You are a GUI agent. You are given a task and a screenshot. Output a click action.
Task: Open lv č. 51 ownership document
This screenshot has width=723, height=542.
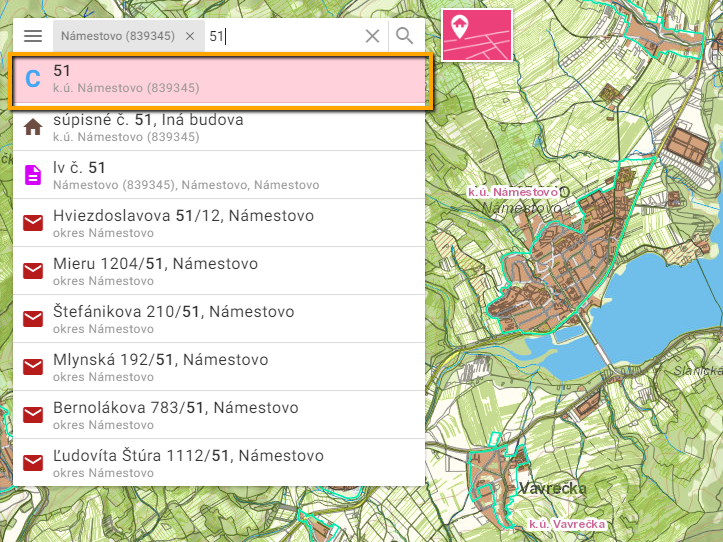(x=220, y=175)
